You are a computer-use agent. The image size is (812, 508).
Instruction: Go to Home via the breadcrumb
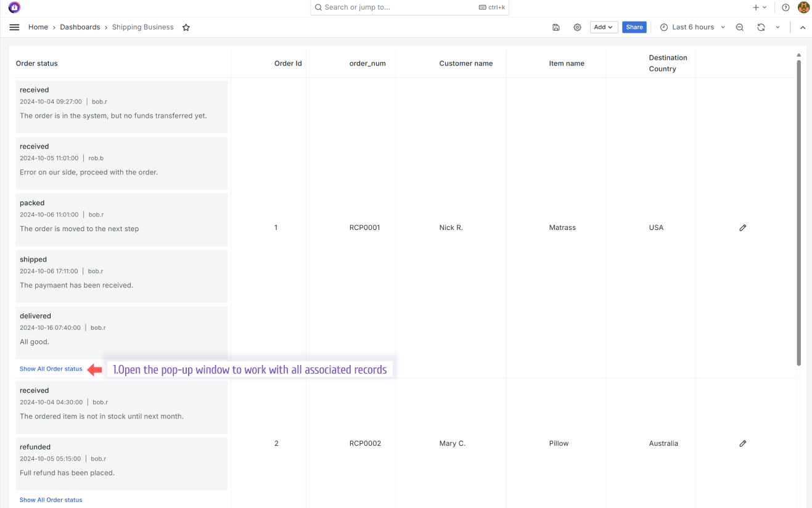(38, 27)
